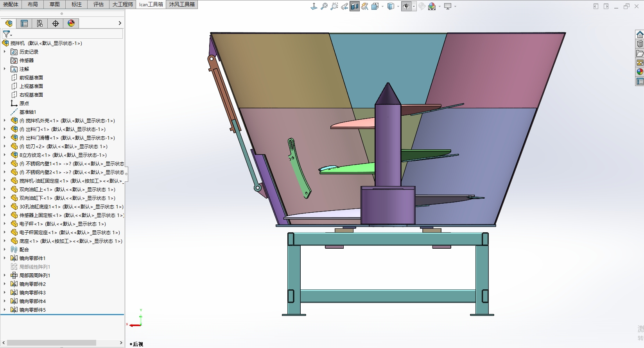This screenshot has width=644, height=348.
Task: Select the 原点 origin item
Action: coord(24,103)
